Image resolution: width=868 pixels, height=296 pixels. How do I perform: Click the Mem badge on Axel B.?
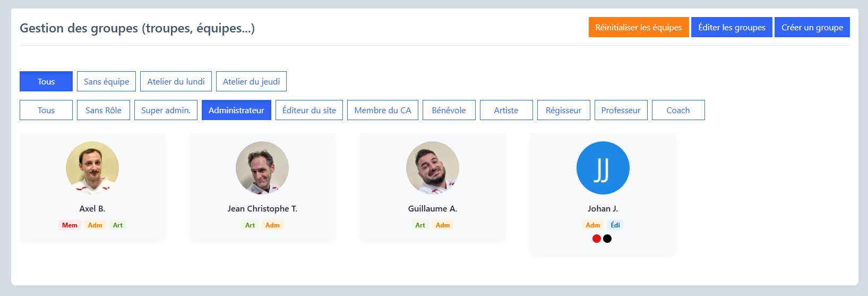point(70,225)
